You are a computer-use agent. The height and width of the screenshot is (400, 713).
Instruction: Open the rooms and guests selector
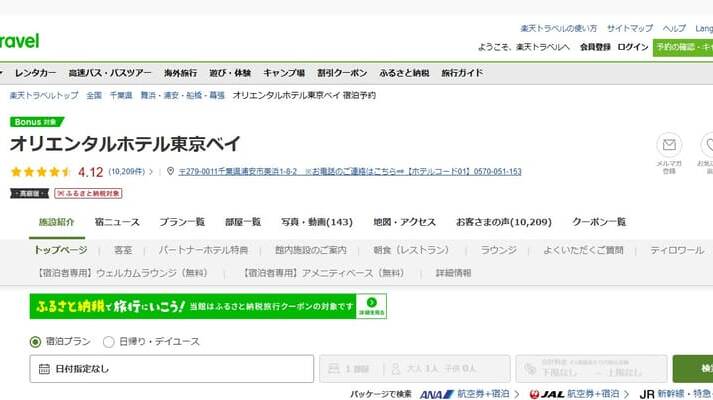[x=415, y=369]
